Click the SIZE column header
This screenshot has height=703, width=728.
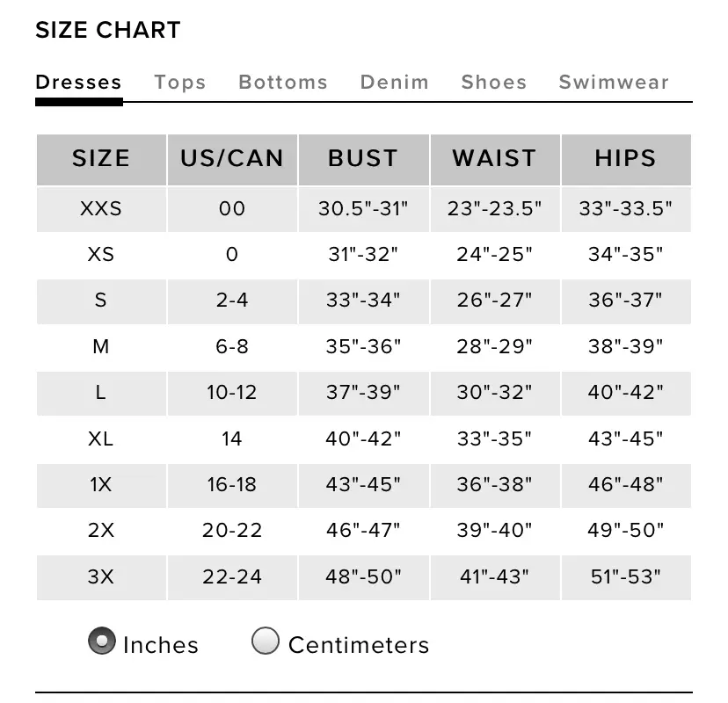[x=101, y=159]
